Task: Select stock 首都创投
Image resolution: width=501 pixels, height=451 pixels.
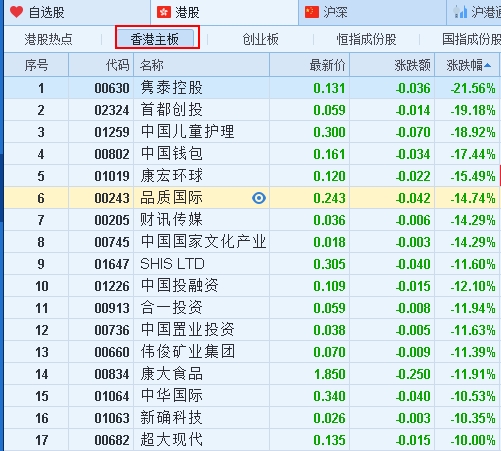Action: pyautogui.click(x=172, y=110)
